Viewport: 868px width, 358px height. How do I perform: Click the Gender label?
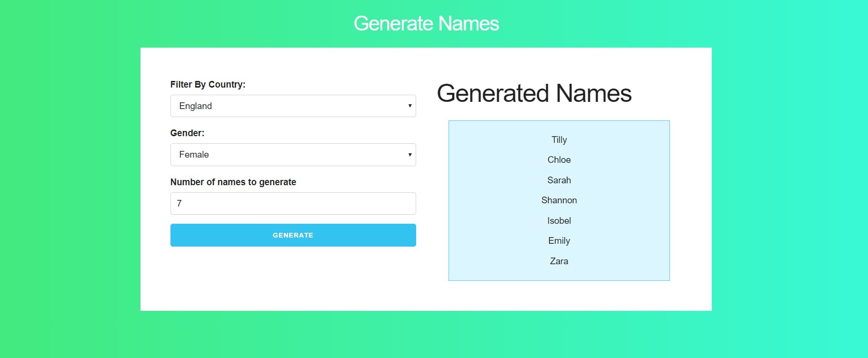pyautogui.click(x=187, y=133)
